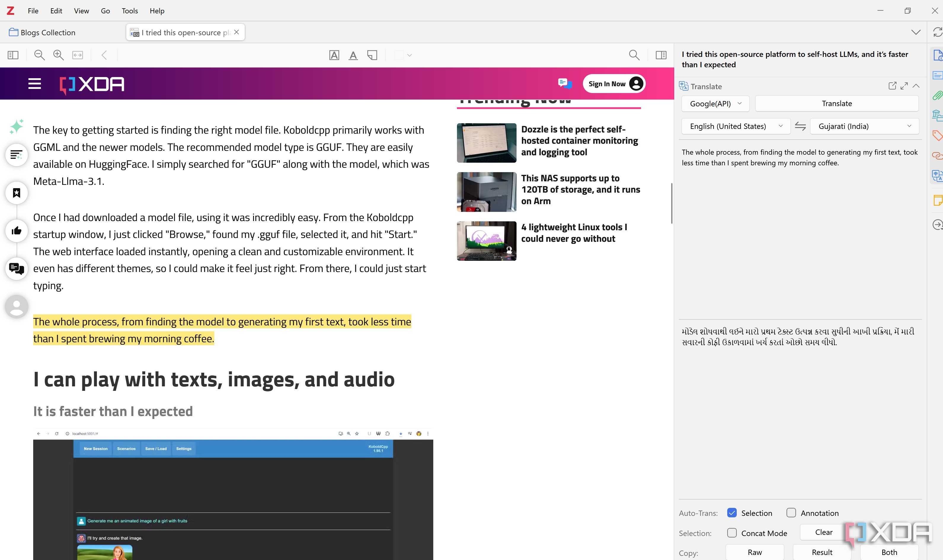Open the Notes icon in side rail
The height and width of the screenshot is (560, 943).
tap(937, 200)
